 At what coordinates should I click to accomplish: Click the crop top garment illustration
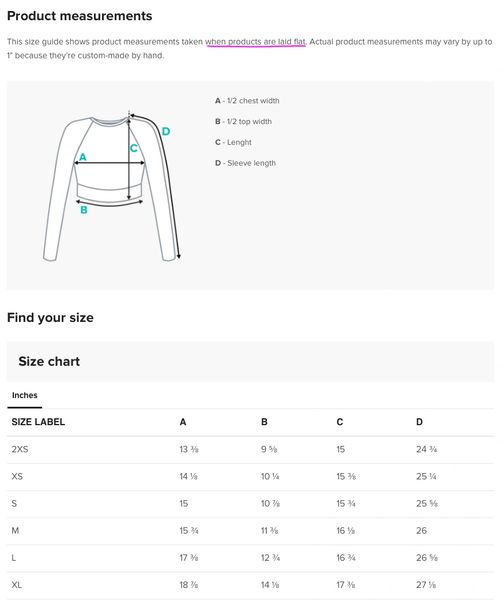pos(111,186)
